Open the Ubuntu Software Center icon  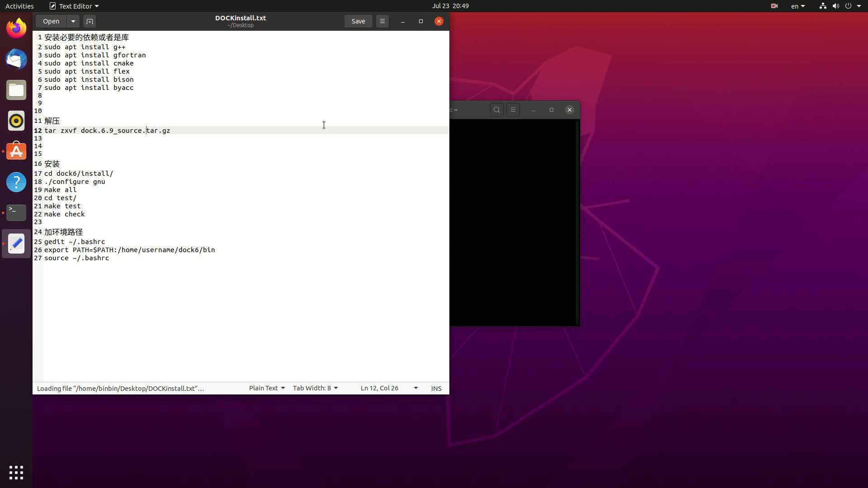click(x=16, y=151)
